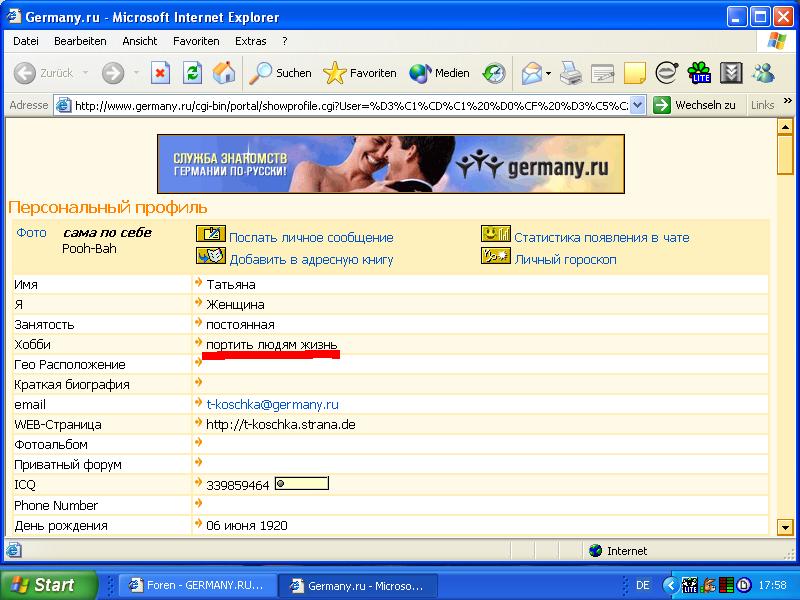Refresh the page with green arrows icon
Viewport: 800px width, 600px height.
(192, 73)
